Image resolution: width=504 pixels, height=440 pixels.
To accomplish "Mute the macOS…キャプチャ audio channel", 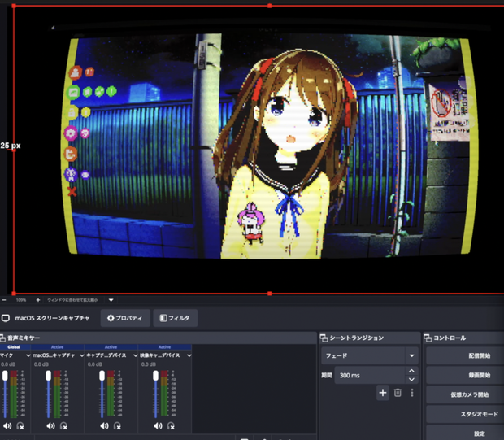I will click(50, 426).
